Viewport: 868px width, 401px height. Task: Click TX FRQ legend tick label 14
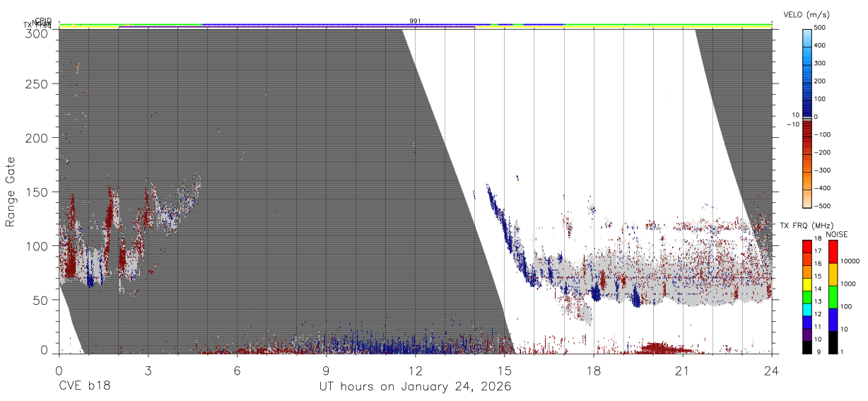pyautogui.click(x=818, y=289)
